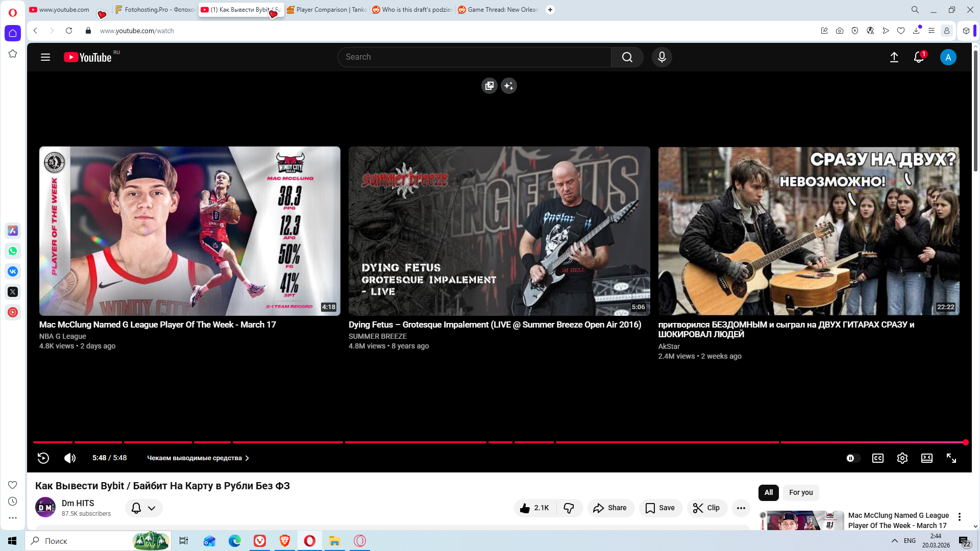The image size is (980, 551).
Task: Dislike the video with thumbs down
Action: pos(569,508)
